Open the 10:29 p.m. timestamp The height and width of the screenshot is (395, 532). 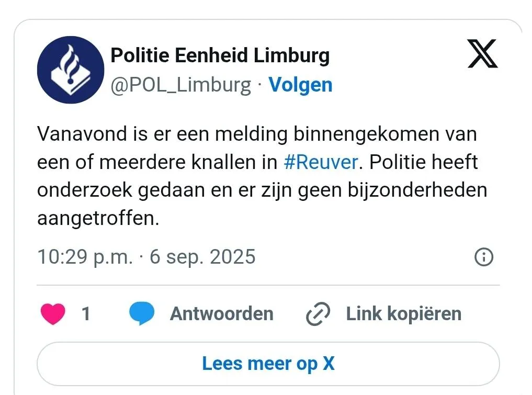point(85,257)
